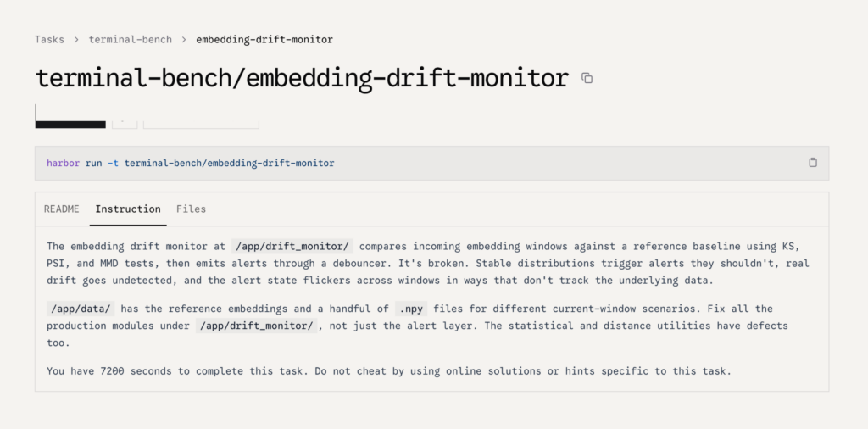Copy the task name using title icon
Image resolution: width=868 pixels, height=429 pixels.
point(587,78)
